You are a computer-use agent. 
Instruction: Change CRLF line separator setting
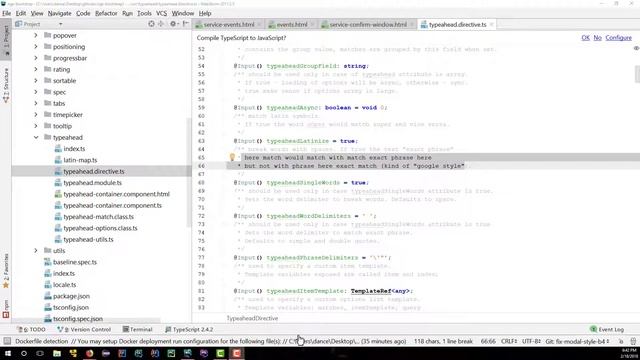509,341
